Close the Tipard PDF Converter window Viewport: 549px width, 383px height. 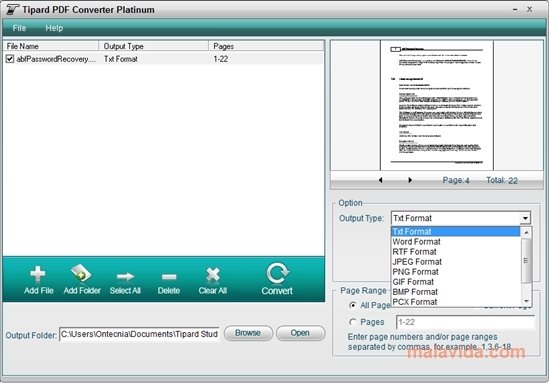(x=529, y=10)
